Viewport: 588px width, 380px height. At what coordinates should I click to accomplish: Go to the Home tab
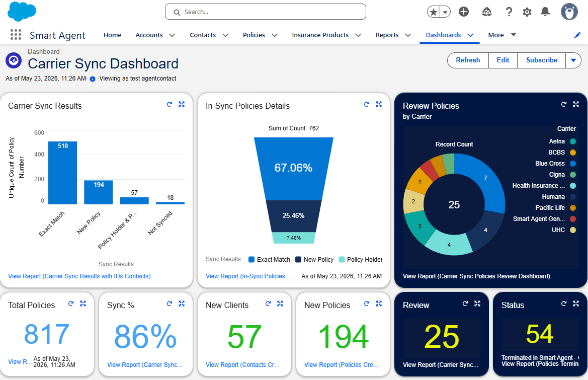pos(113,35)
